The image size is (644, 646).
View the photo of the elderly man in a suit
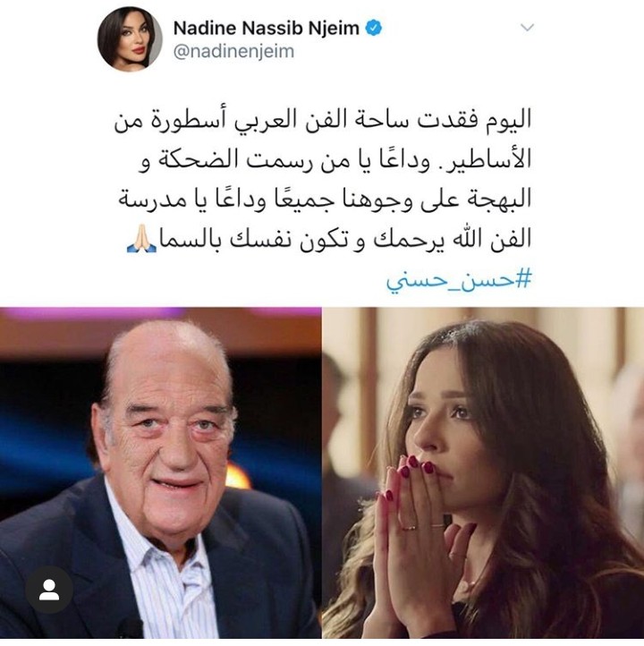pyautogui.click(x=161, y=473)
